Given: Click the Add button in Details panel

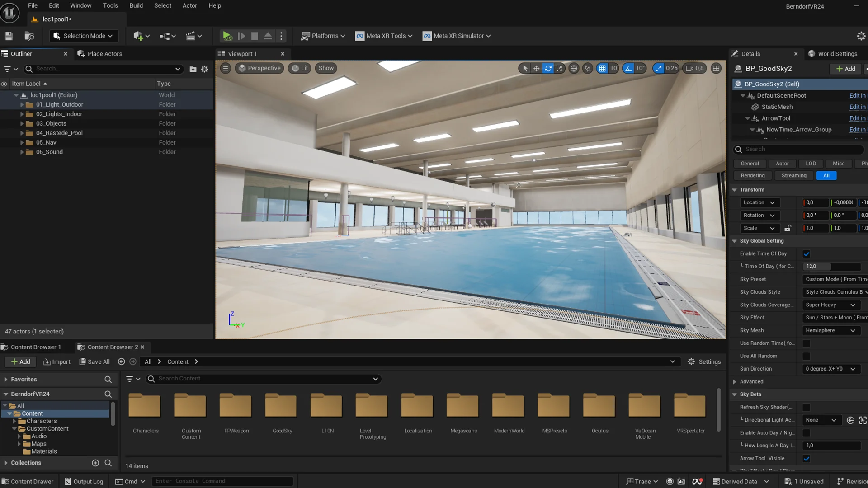Looking at the screenshot, I should 845,69.
